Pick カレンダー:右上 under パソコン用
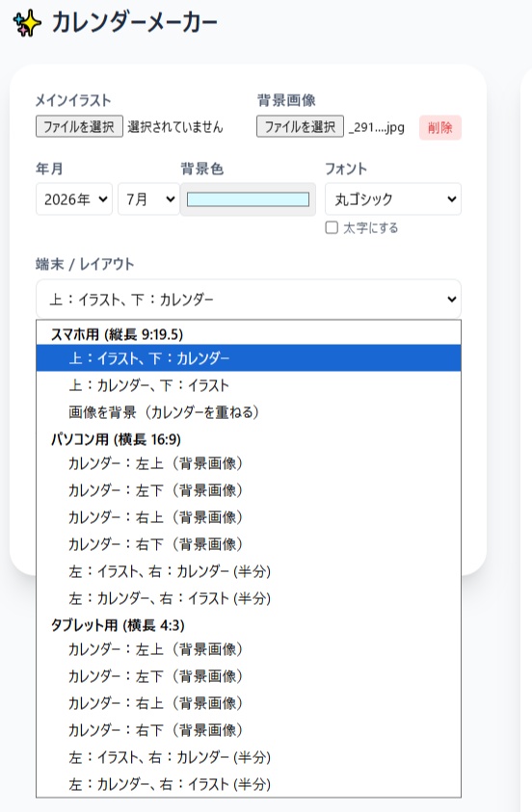 (249, 517)
